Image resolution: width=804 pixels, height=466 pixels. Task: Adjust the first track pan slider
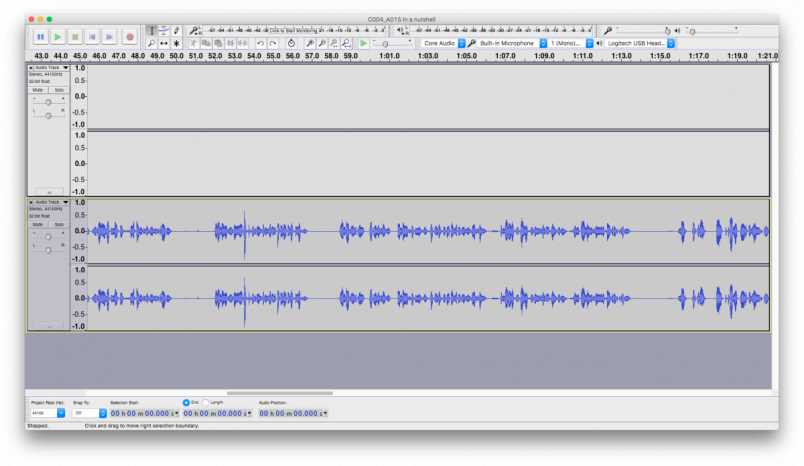tap(48, 116)
